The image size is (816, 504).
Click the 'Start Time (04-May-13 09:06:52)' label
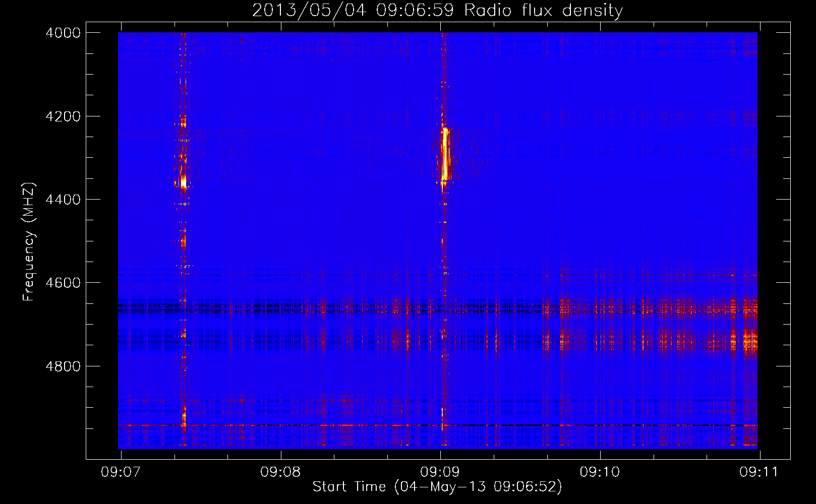click(437, 487)
